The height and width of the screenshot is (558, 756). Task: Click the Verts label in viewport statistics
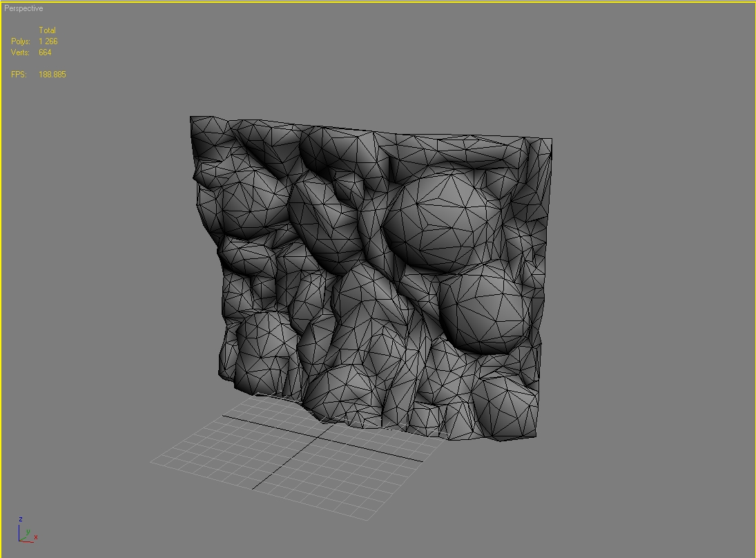(21, 52)
